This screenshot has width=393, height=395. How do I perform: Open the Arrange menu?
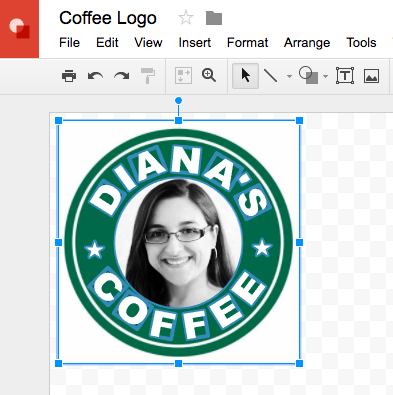tap(307, 43)
